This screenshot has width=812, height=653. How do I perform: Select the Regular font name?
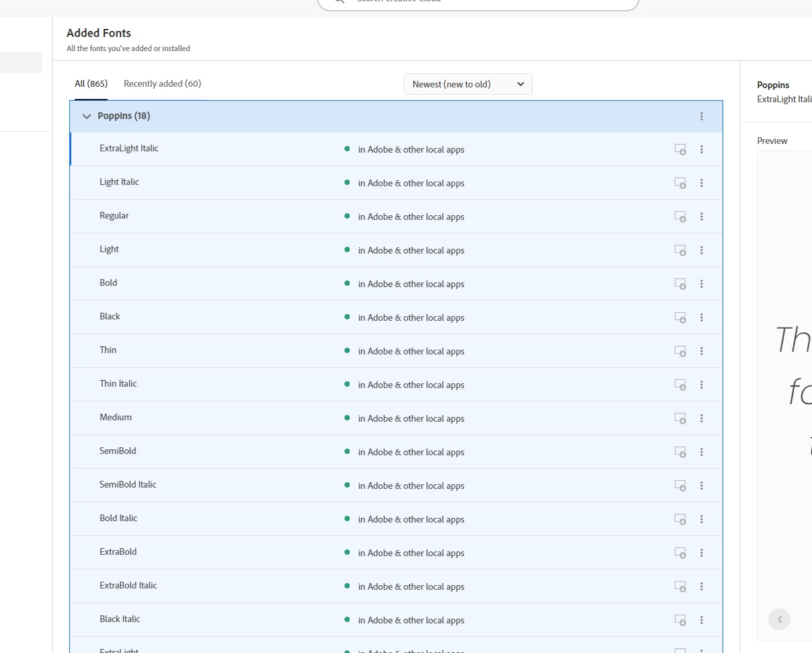coord(114,216)
